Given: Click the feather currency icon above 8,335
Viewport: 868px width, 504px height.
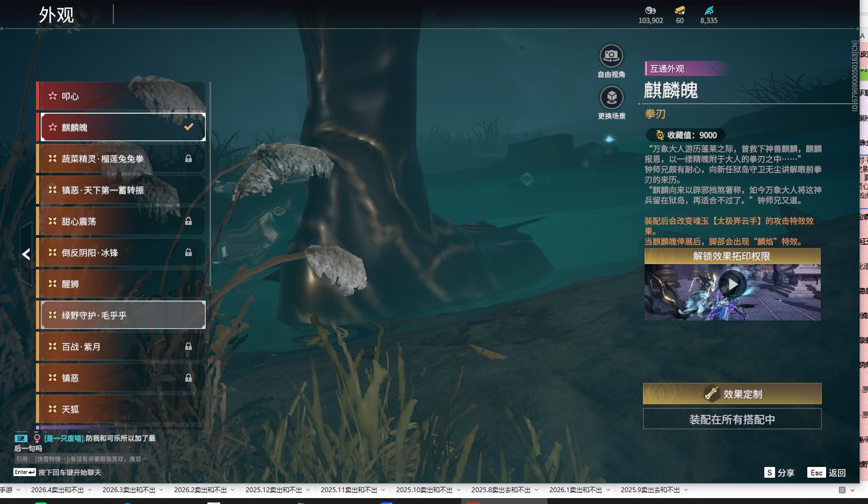Looking at the screenshot, I should (x=708, y=10).
